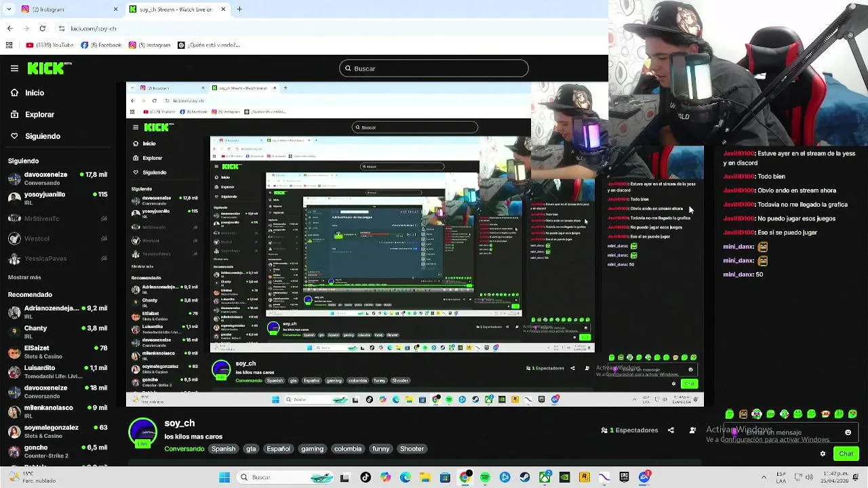Image resolution: width=868 pixels, height=488 pixels.
Task: Open the goncho Counter-Strike 2 channel
Action: coord(58,451)
